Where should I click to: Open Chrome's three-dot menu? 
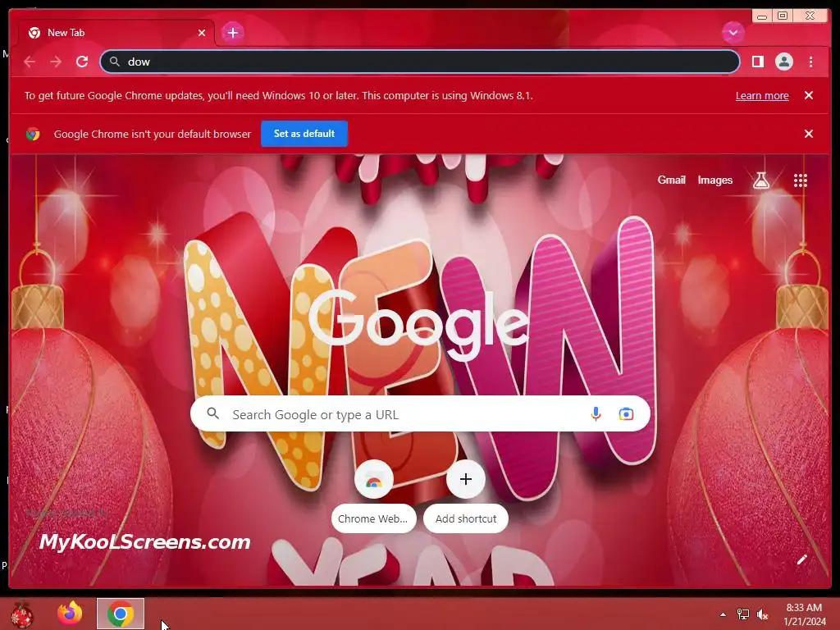[810, 62]
